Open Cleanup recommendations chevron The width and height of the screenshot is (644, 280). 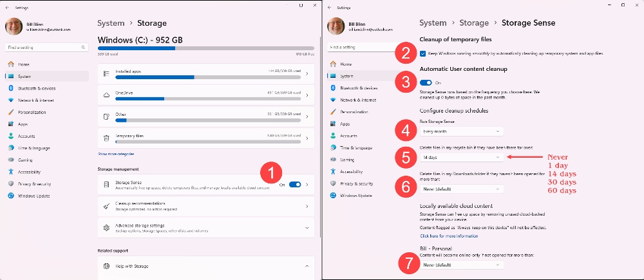point(307,206)
